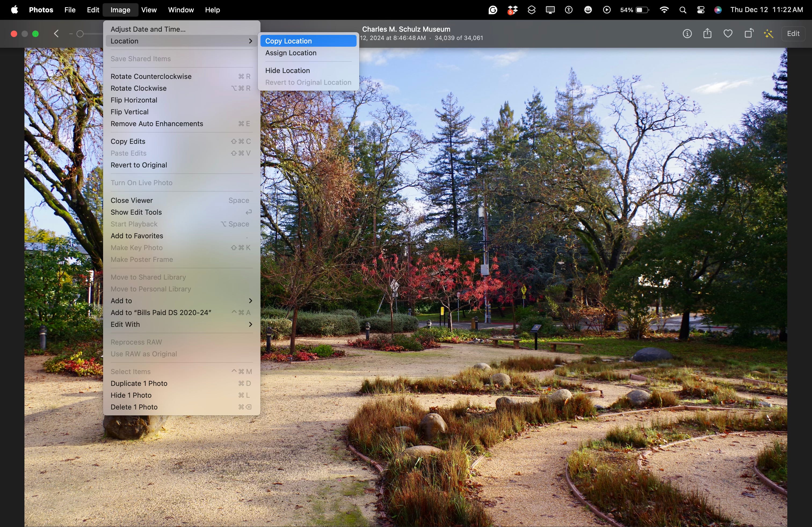Screen dimensions: 812x527
Task: Open Grammarly menu bar icon
Action: (493, 10)
